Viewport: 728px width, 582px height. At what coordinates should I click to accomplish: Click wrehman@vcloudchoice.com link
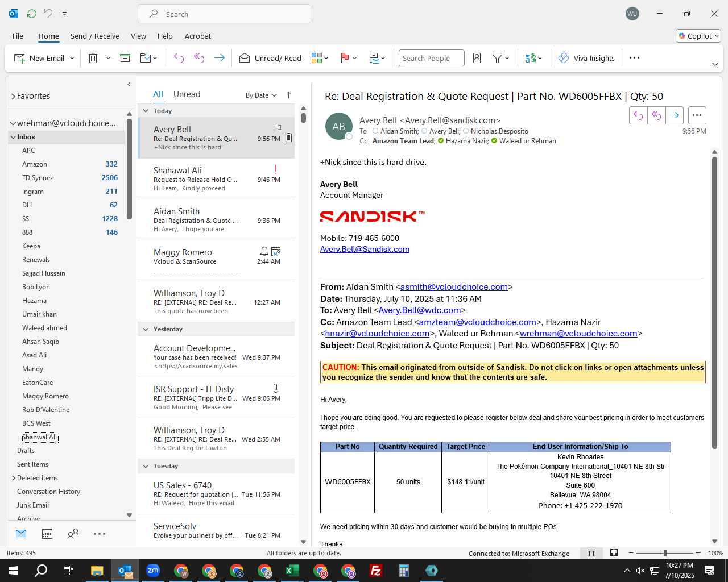tap(578, 334)
